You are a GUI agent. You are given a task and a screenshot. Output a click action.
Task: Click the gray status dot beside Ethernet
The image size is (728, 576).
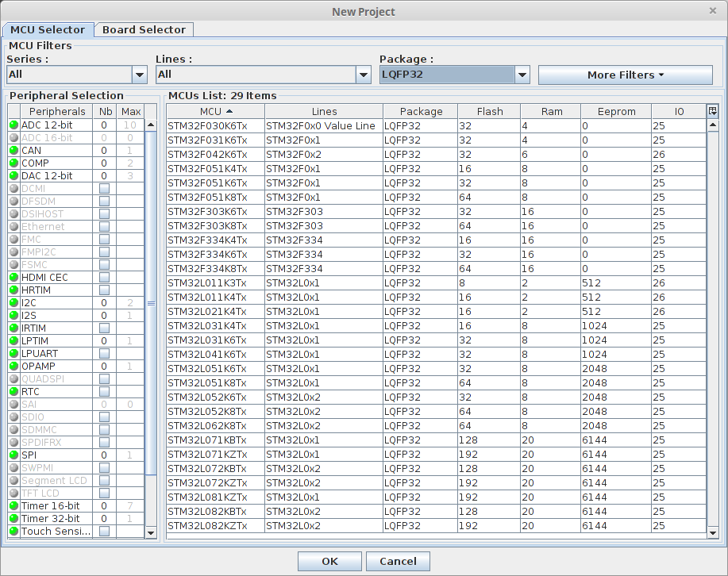click(14, 226)
